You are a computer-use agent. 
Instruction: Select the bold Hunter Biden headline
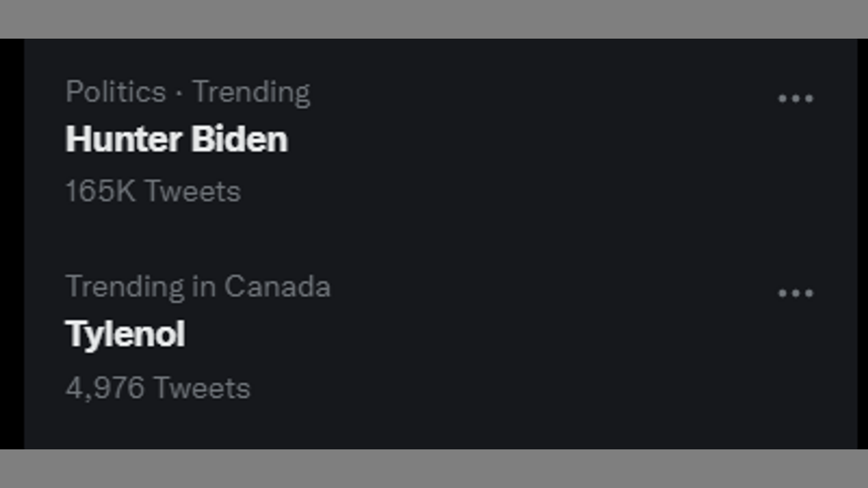[x=176, y=140]
